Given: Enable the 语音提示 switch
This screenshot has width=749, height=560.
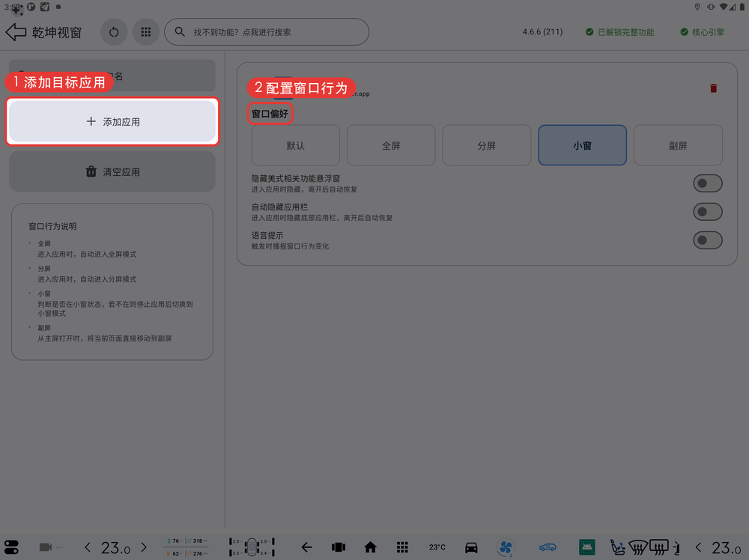Looking at the screenshot, I should click(x=708, y=240).
